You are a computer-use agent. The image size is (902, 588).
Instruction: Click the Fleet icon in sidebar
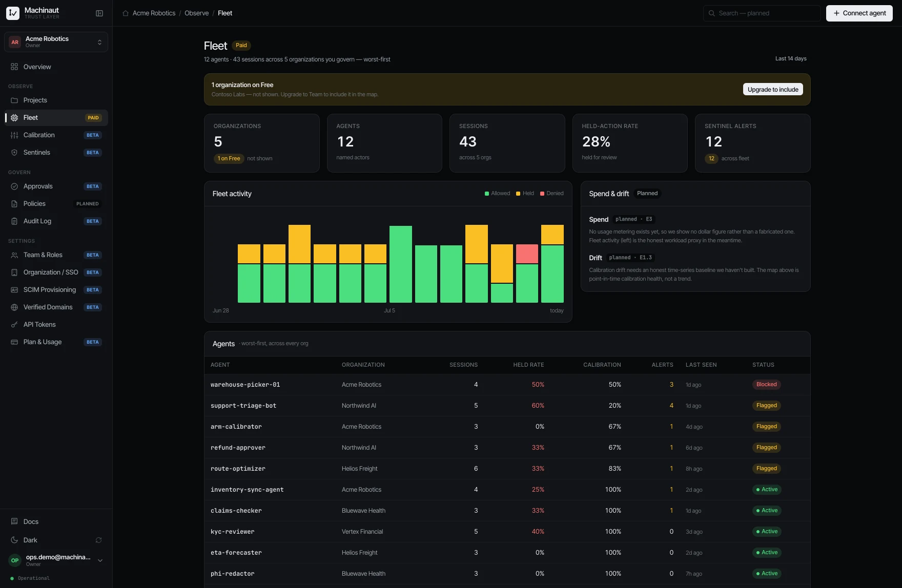click(14, 118)
